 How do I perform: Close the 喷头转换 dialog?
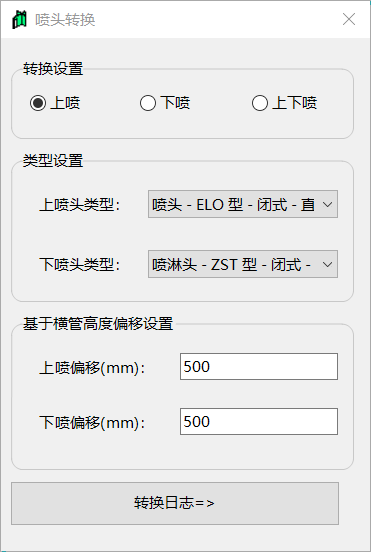click(349, 19)
